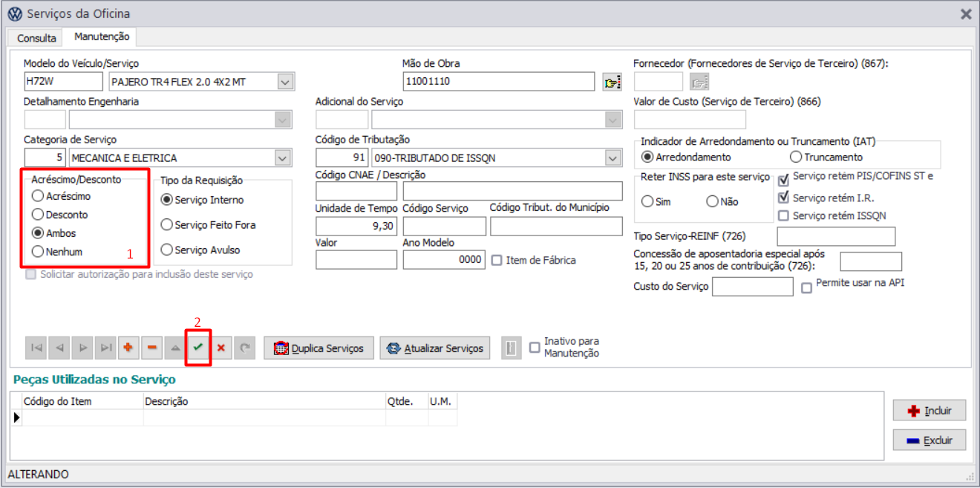Expand the Código de Tributação dropdown

tap(612, 157)
